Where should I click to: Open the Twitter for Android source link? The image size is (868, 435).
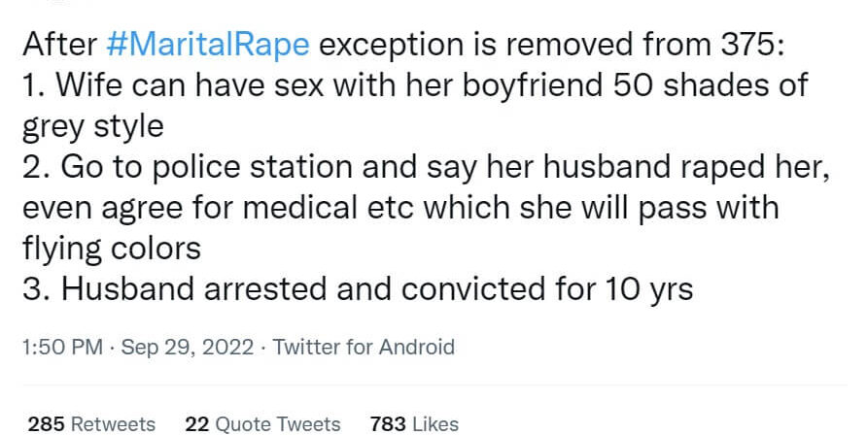tap(364, 347)
